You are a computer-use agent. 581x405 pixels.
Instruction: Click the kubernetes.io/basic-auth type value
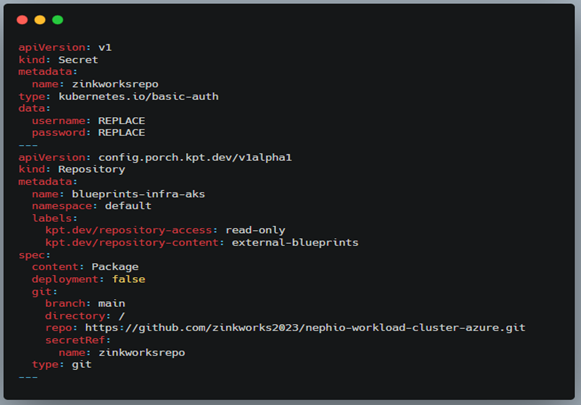pos(139,96)
